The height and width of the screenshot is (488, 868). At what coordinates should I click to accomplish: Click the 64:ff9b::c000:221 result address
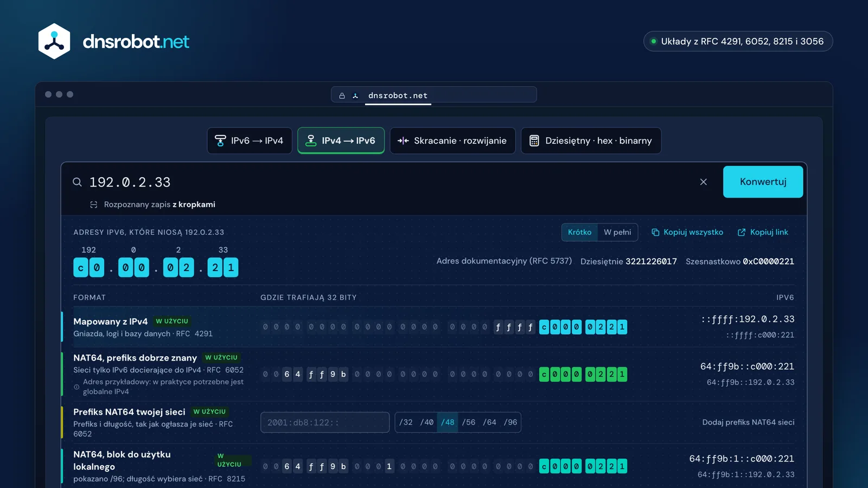748,367
